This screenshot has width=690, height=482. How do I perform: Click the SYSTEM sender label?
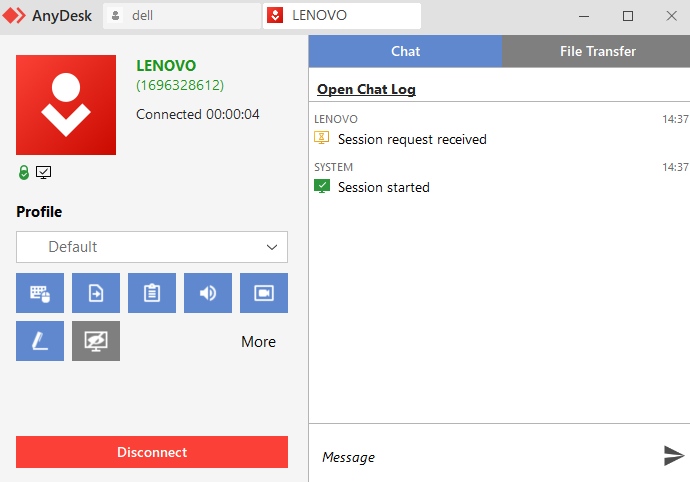click(x=333, y=167)
